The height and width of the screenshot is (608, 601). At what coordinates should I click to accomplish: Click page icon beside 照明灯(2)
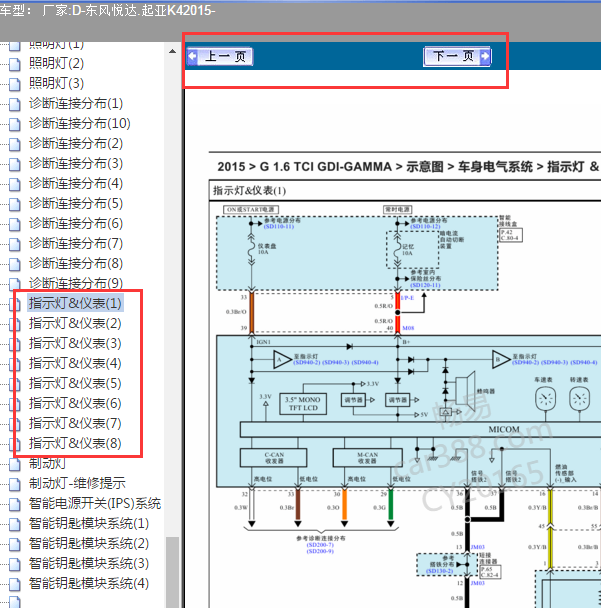tap(15, 64)
